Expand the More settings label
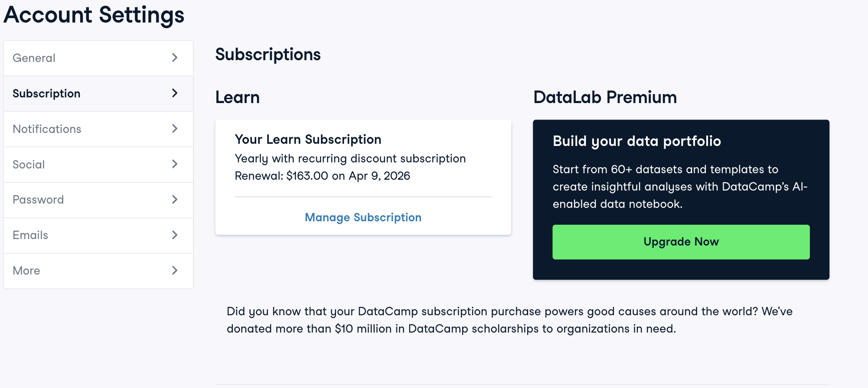Screen dimensions: 868x388 click(x=26, y=271)
